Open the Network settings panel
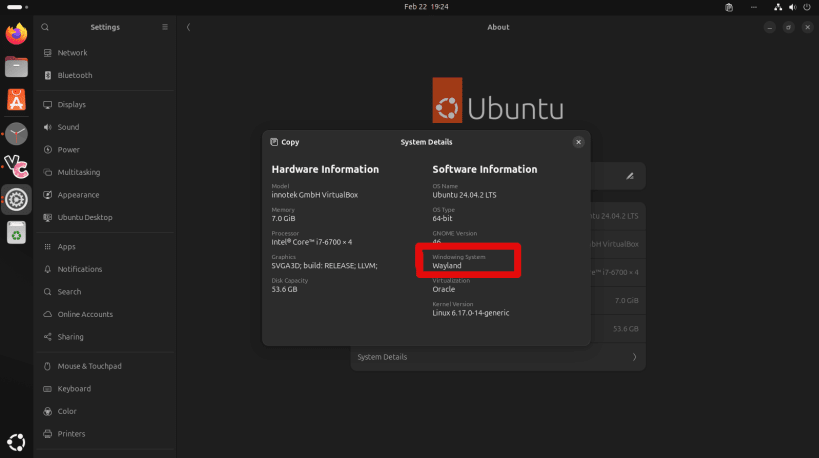Screen dimensions: 819x458 pos(106,53)
